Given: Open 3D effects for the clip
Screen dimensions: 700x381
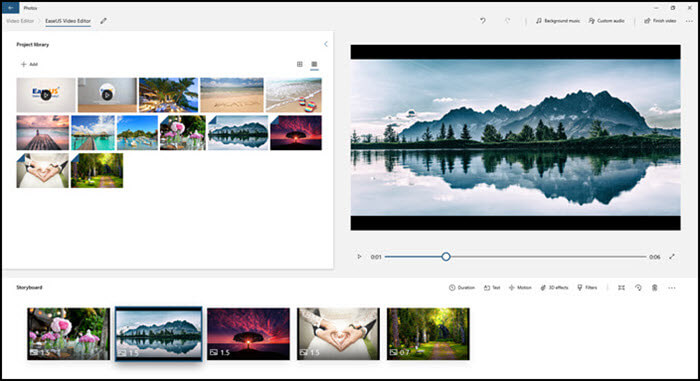Looking at the screenshot, I should tap(554, 288).
